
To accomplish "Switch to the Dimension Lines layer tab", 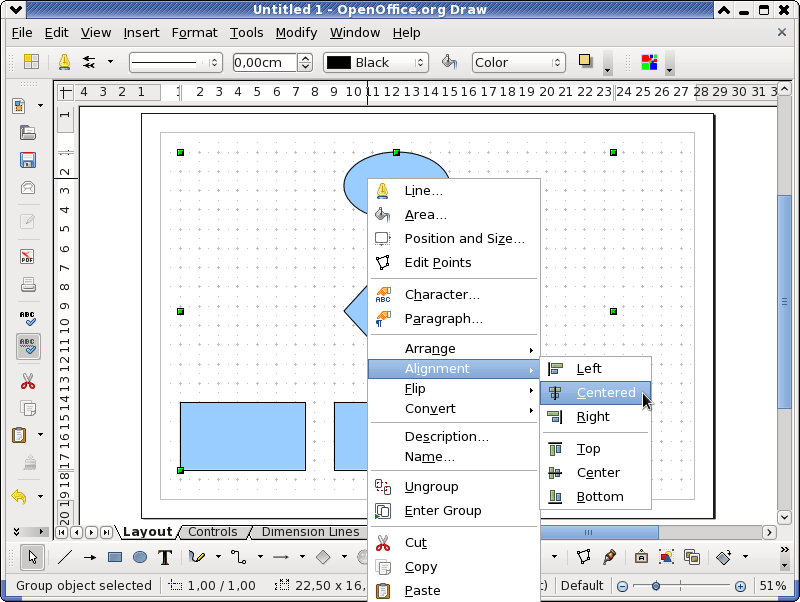I will pyautogui.click(x=310, y=532).
